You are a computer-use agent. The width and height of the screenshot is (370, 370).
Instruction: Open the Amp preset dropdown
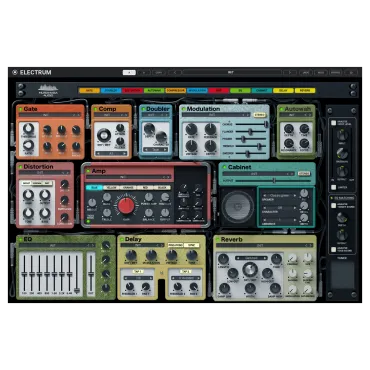[128, 177]
